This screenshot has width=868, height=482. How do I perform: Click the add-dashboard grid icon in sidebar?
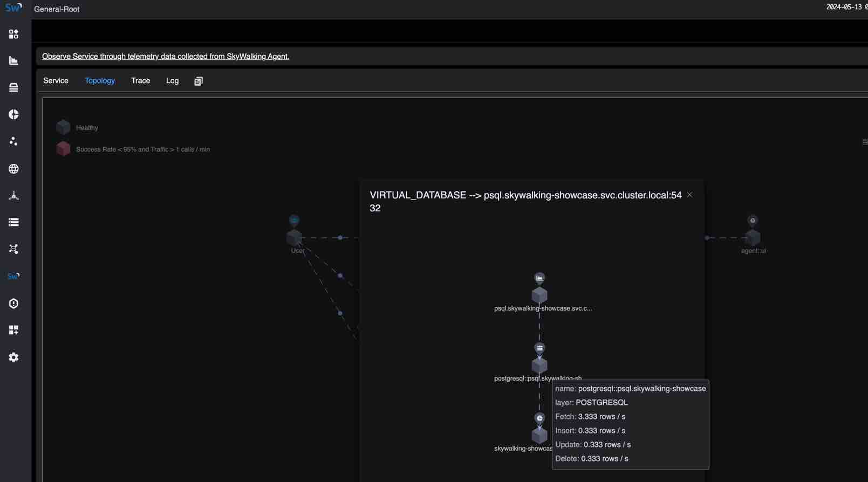coord(13,330)
